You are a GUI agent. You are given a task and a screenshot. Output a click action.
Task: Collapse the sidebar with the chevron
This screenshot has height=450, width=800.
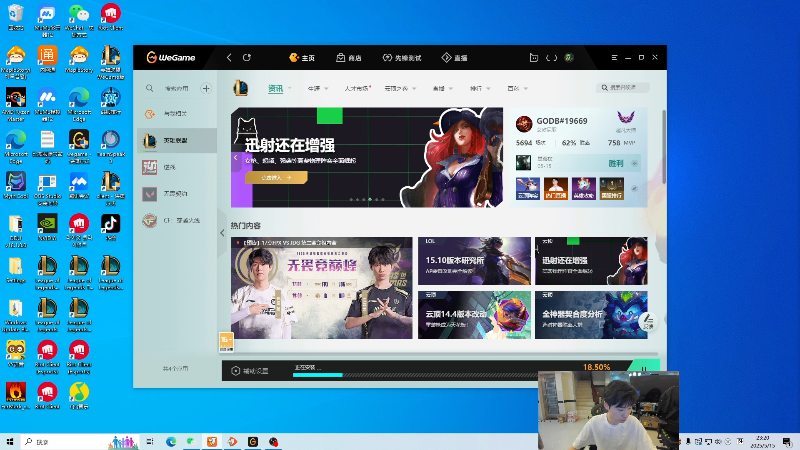pyautogui.click(x=222, y=233)
